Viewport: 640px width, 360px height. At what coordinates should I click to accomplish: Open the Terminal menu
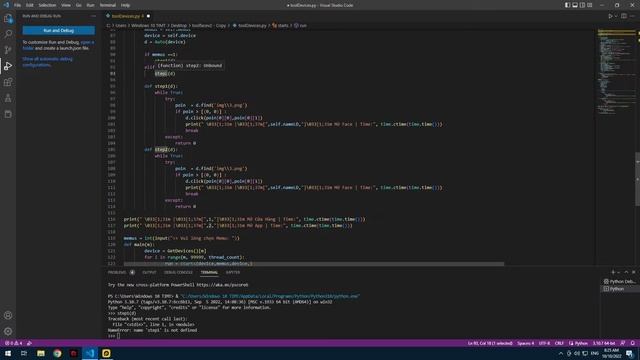point(108,5)
